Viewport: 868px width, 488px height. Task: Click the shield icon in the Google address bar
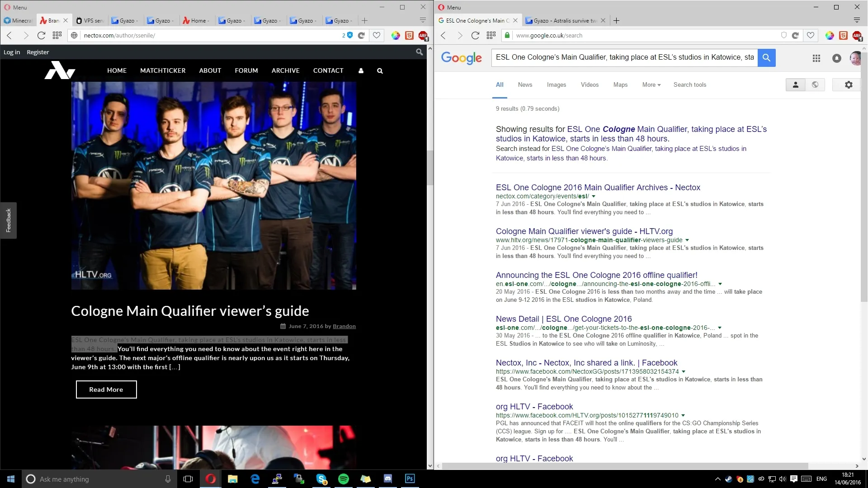pos(784,35)
